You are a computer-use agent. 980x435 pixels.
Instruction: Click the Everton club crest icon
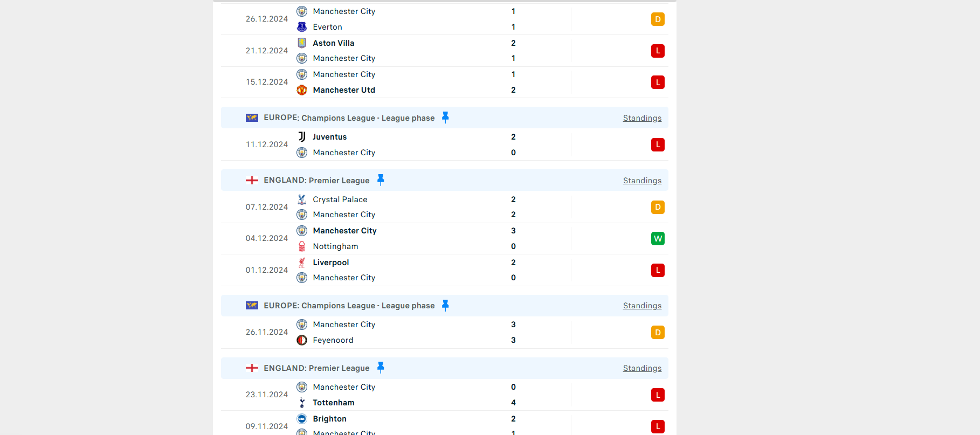302,27
